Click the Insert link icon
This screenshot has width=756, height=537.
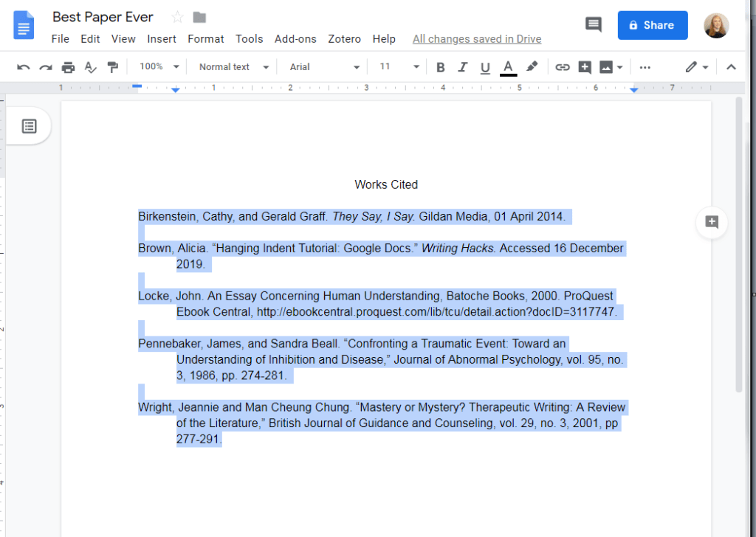[563, 67]
